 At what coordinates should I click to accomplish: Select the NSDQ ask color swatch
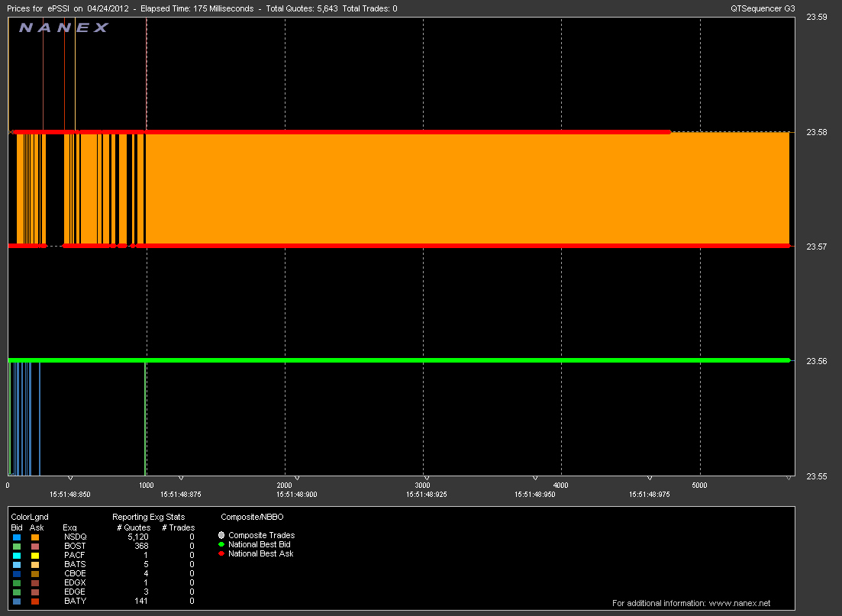[x=35, y=537]
